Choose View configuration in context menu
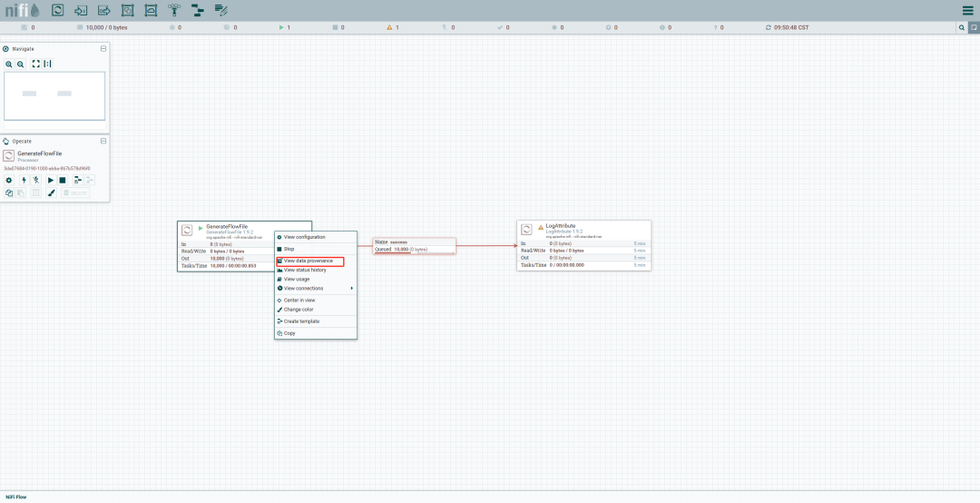This screenshot has width=980, height=503. click(316, 237)
